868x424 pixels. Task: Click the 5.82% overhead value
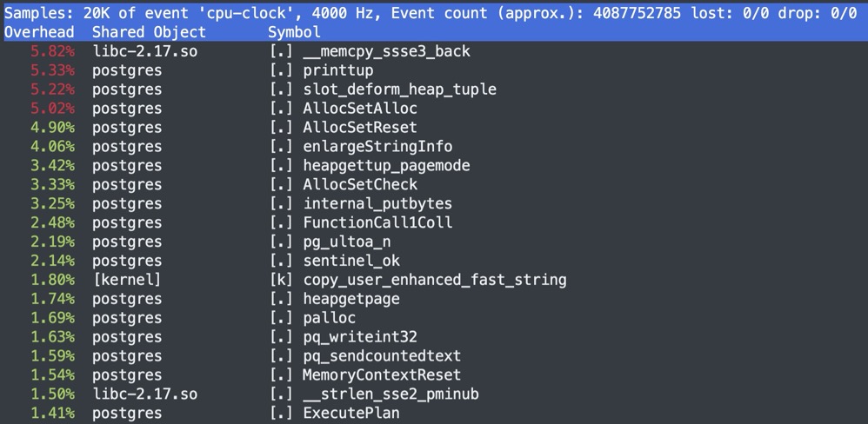[52, 51]
